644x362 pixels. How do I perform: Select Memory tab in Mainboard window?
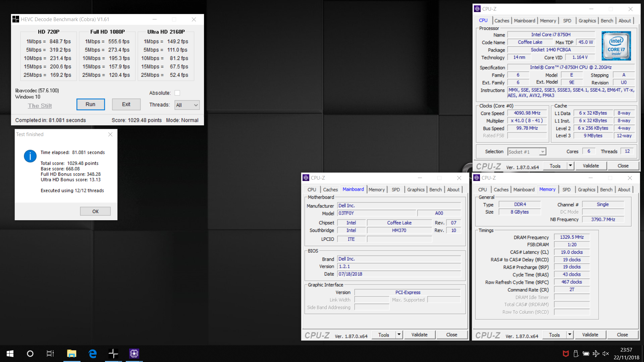tap(377, 190)
